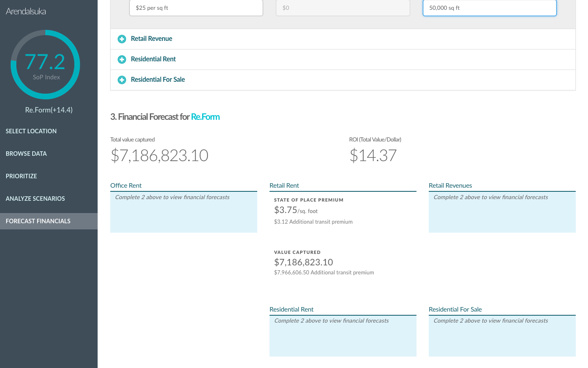
Task: Expand the Residential Rent section plus icon
Action: [122, 59]
